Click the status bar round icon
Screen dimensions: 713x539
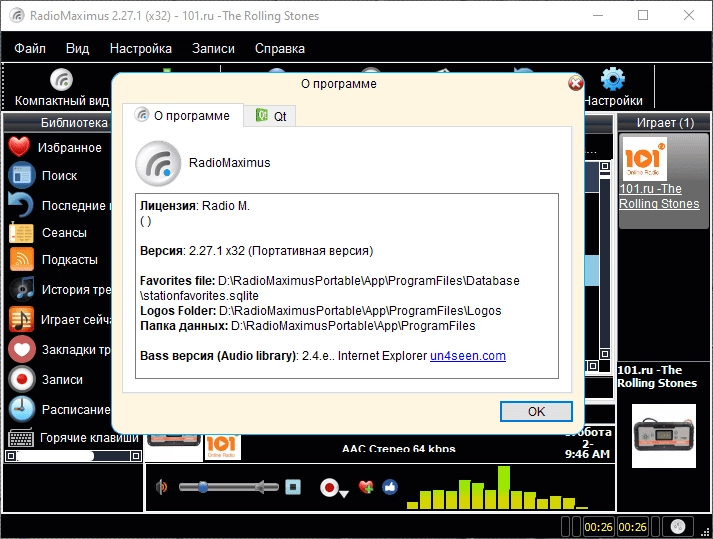(x=678, y=527)
